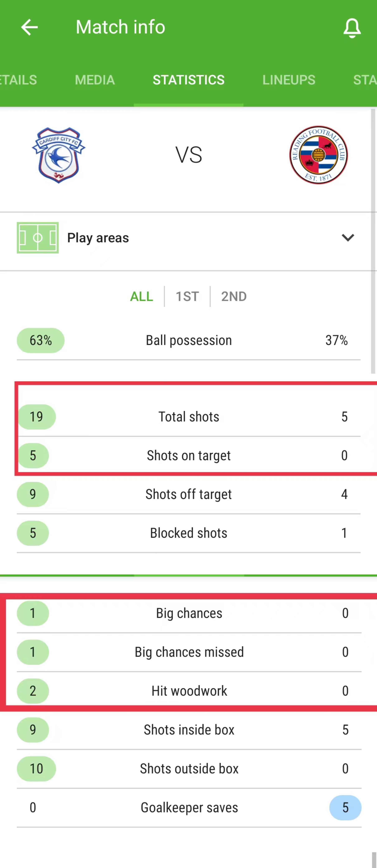
Task: Open the Cardiff City FC crest
Action: [x=58, y=155]
